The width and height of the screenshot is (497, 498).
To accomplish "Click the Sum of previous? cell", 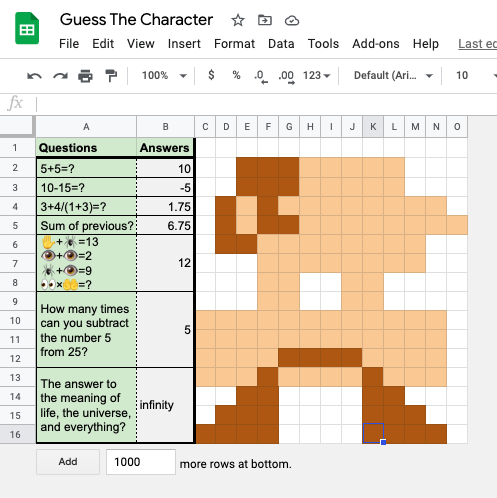I will pyautogui.click(x=86, y=226).
